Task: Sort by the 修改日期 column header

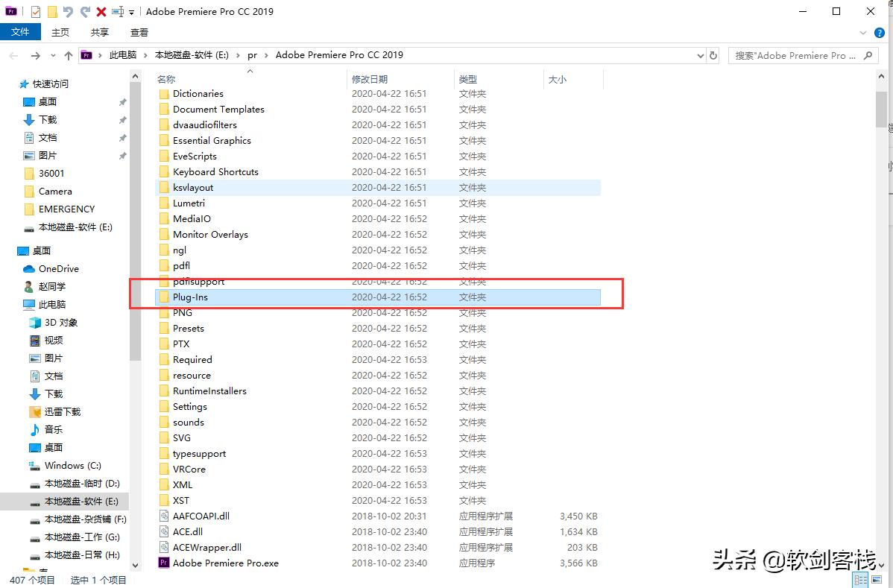Action: [370, 79]
